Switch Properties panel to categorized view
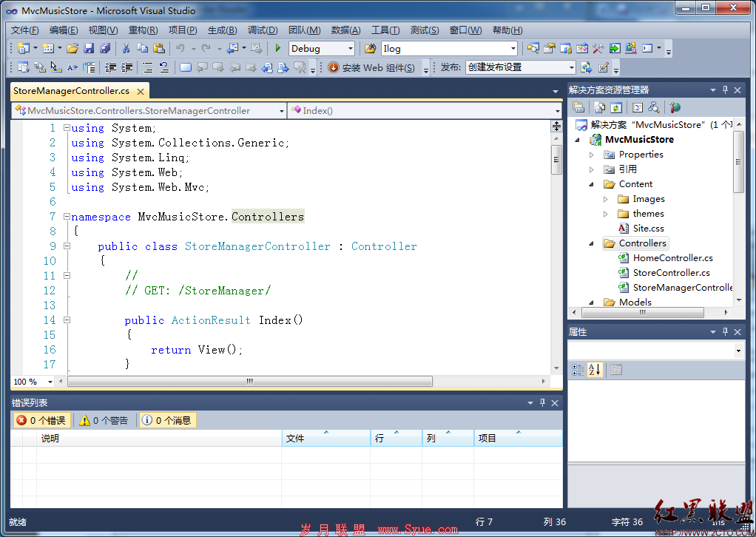The image size is (756, 537). click(x=578, y=370)
